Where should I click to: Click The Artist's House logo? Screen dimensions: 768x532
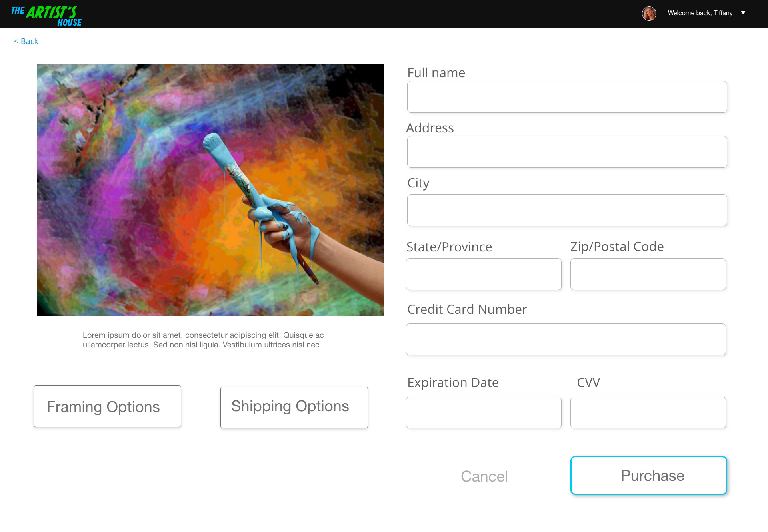46,16
